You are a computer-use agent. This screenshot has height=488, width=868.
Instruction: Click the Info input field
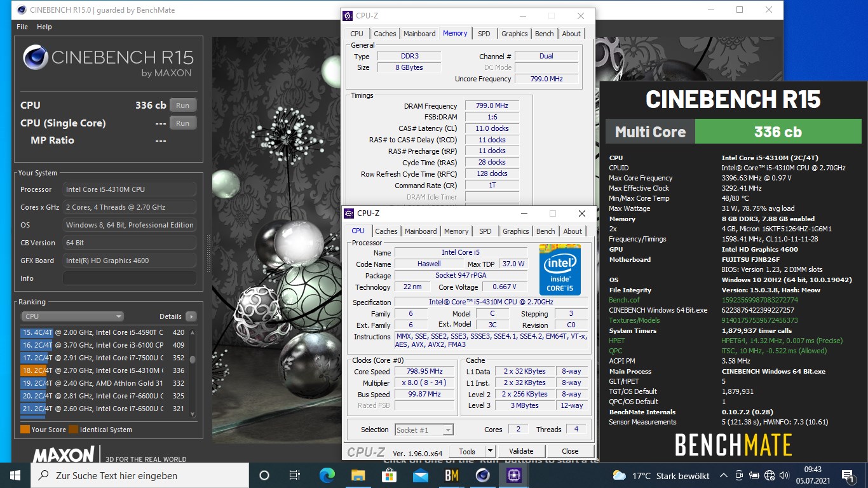130,278
